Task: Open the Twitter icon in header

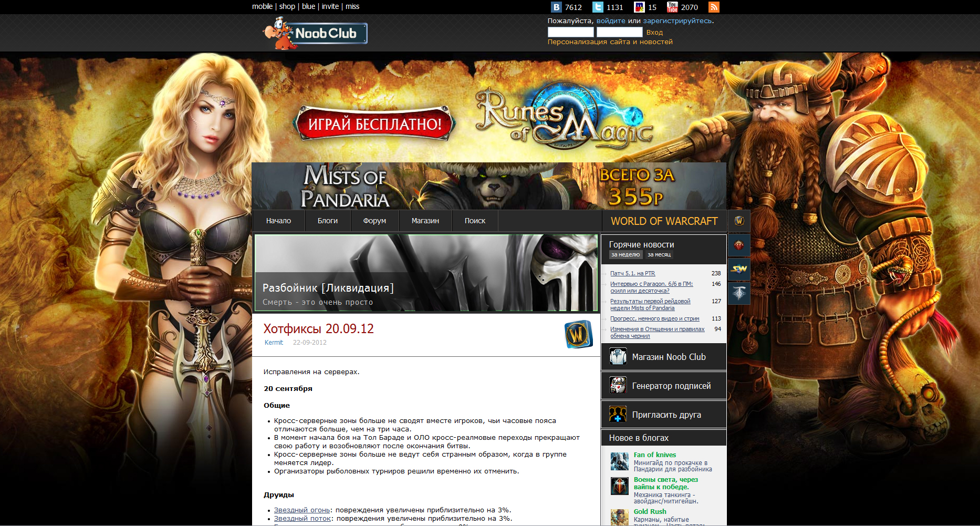Action: tap(598, 7)
